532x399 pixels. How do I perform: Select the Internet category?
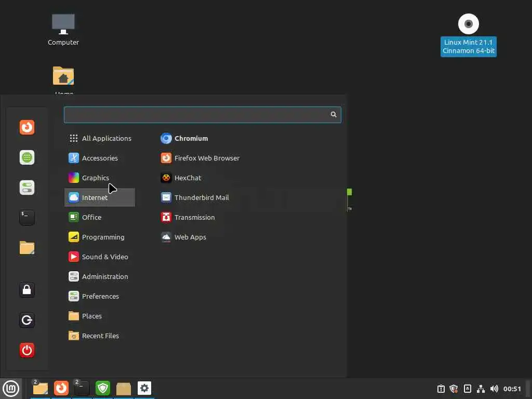coord(99,197)
